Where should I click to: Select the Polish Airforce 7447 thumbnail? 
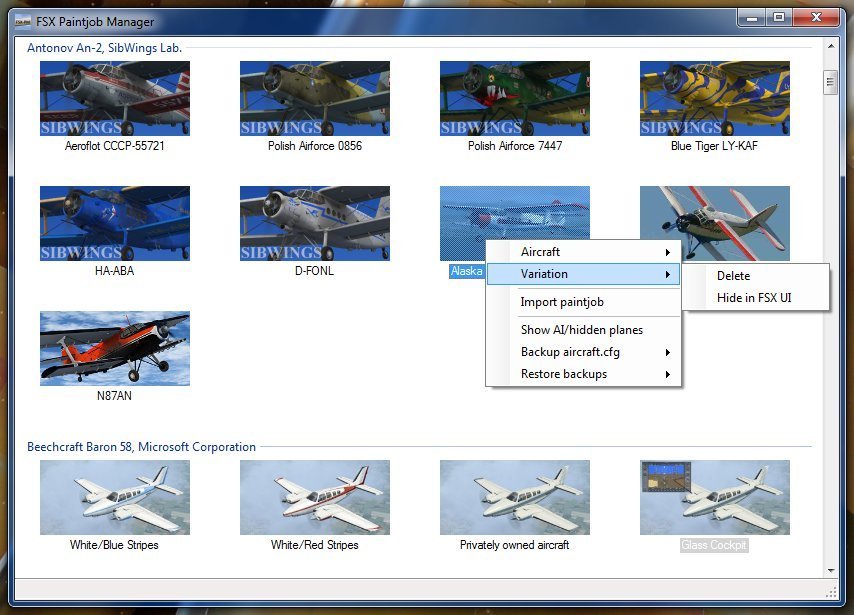[515, 98]
